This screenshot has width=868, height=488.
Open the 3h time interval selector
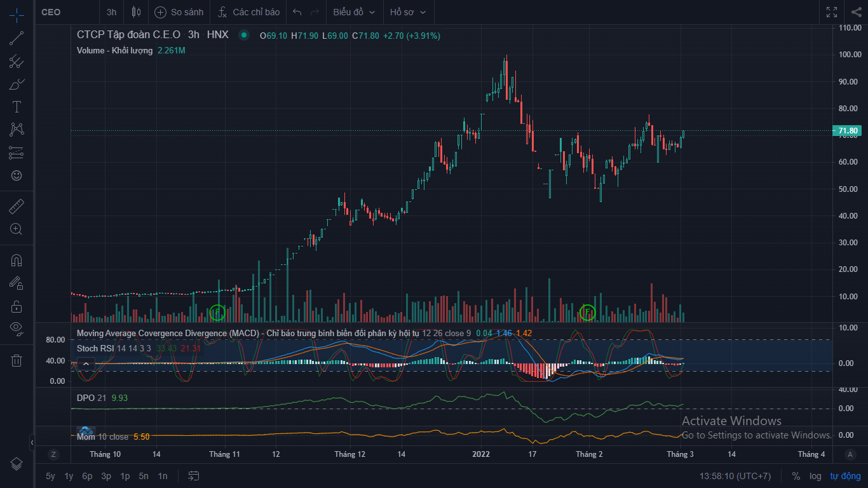coord(112,12)
